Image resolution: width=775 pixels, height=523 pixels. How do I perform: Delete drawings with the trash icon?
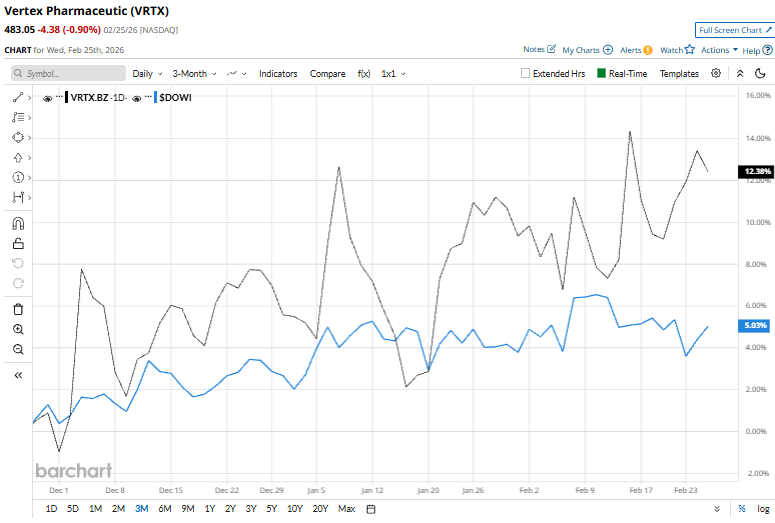pyautogui.click(x=18, y=309)
